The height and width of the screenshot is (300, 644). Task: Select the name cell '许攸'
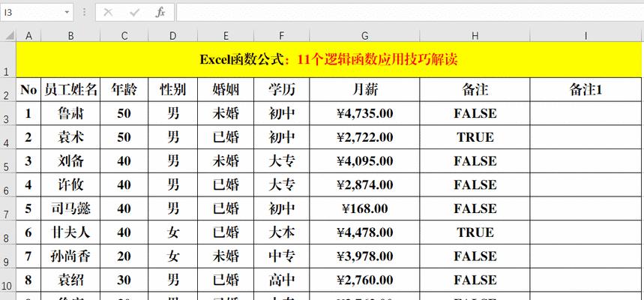click(x=70, y=185)
